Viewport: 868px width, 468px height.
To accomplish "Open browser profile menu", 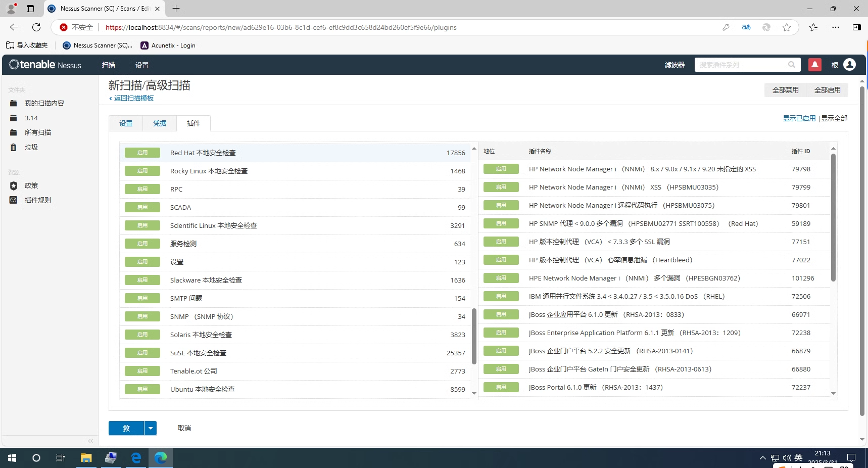I will point(11,9).
